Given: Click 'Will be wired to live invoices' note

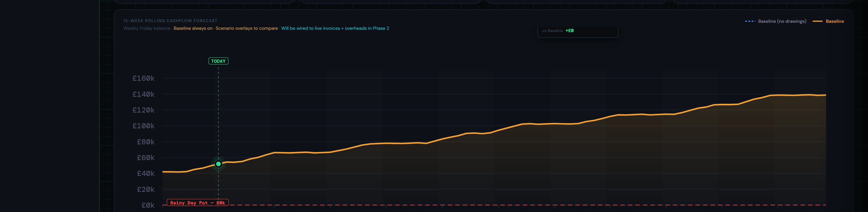Looking at the screenshot, I should [x=335, y=28].
